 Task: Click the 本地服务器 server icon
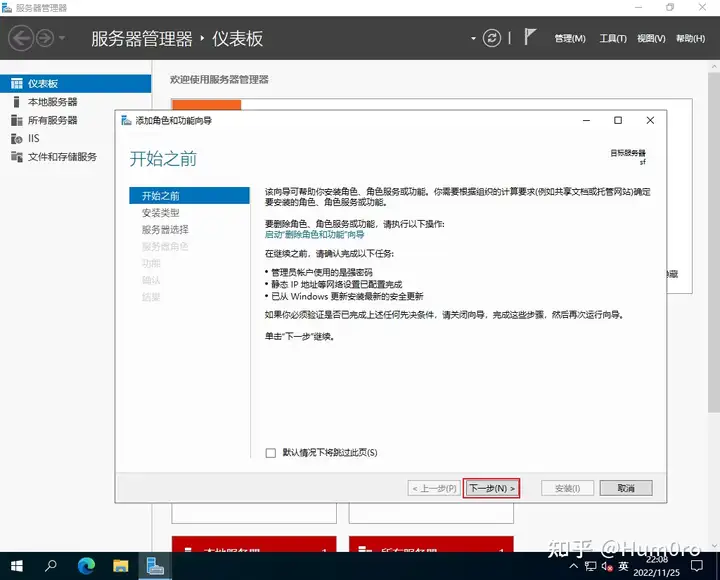17,102
